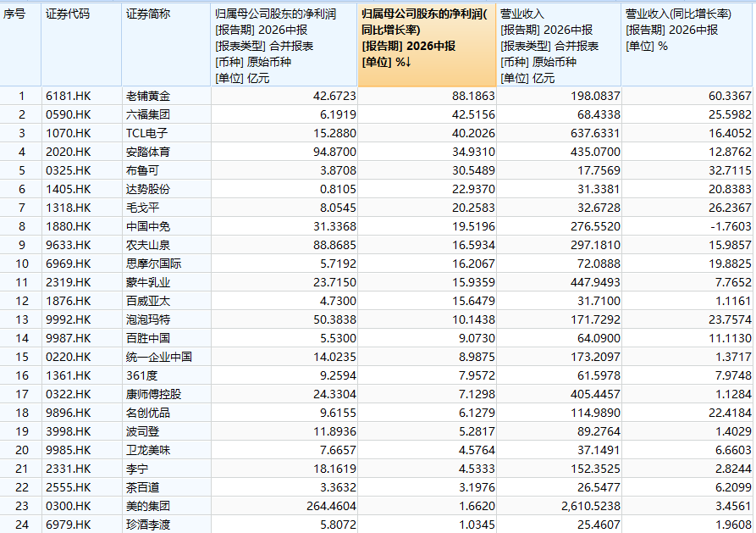The width and height of the screenshot is (756, 533).
Task: Select row number 20
Action: tap(22, 451)
